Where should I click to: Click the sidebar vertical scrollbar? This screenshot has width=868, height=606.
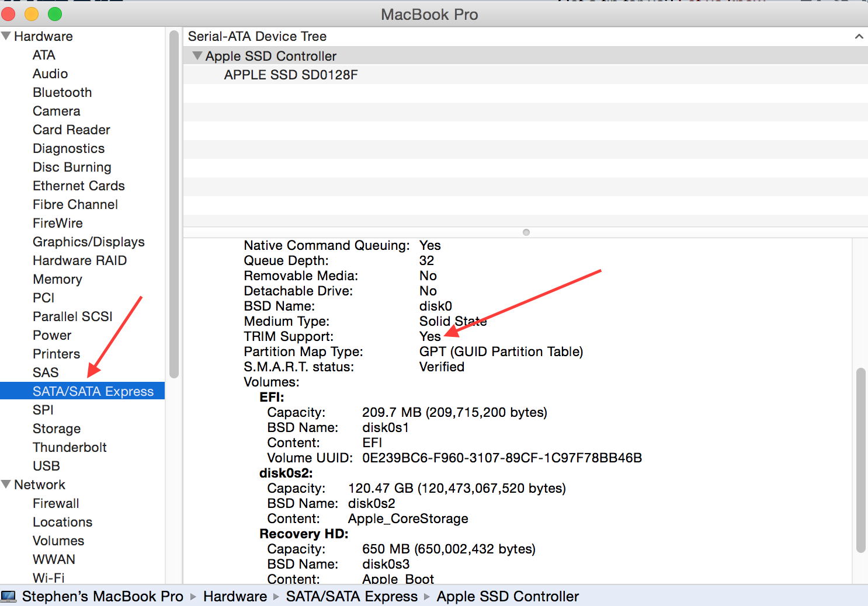tap(173, 204)
